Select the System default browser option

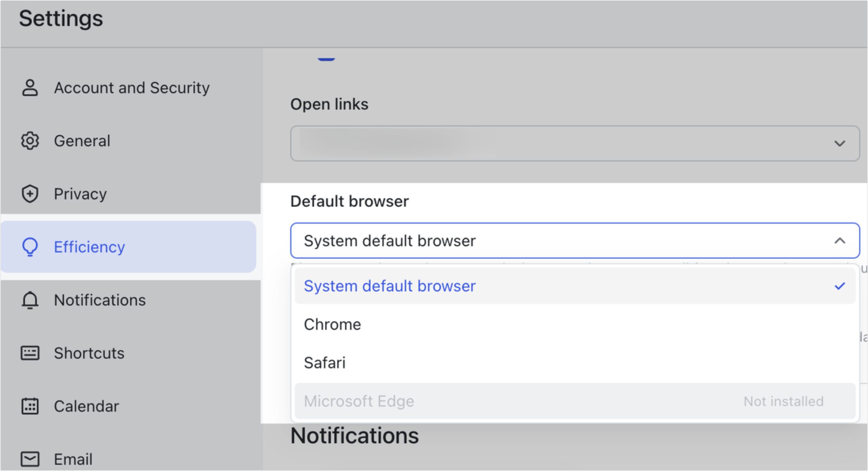[390, 286]
